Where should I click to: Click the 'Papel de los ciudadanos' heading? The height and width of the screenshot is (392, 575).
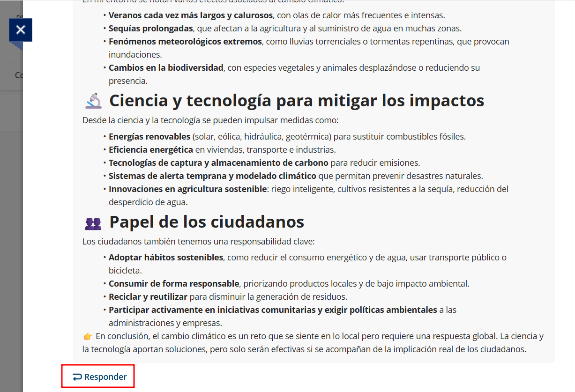[207, 222]
